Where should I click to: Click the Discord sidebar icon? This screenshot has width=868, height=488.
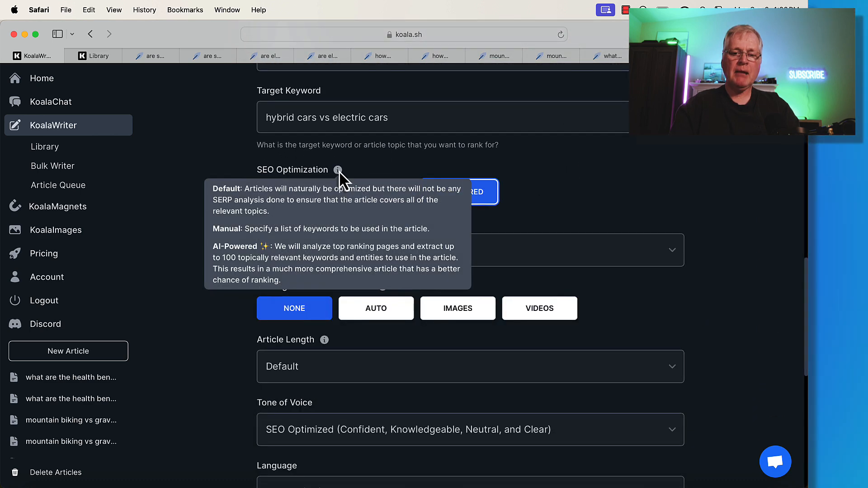[x=15, y=324]
